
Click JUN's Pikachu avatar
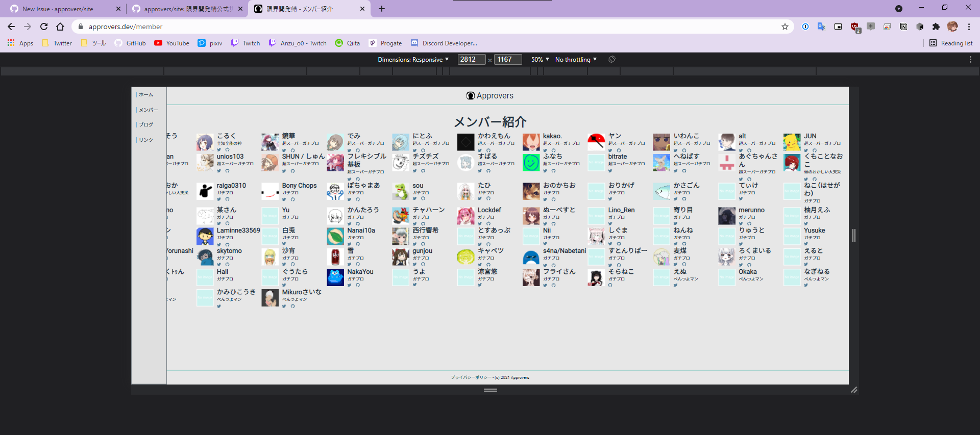point(792,142)
